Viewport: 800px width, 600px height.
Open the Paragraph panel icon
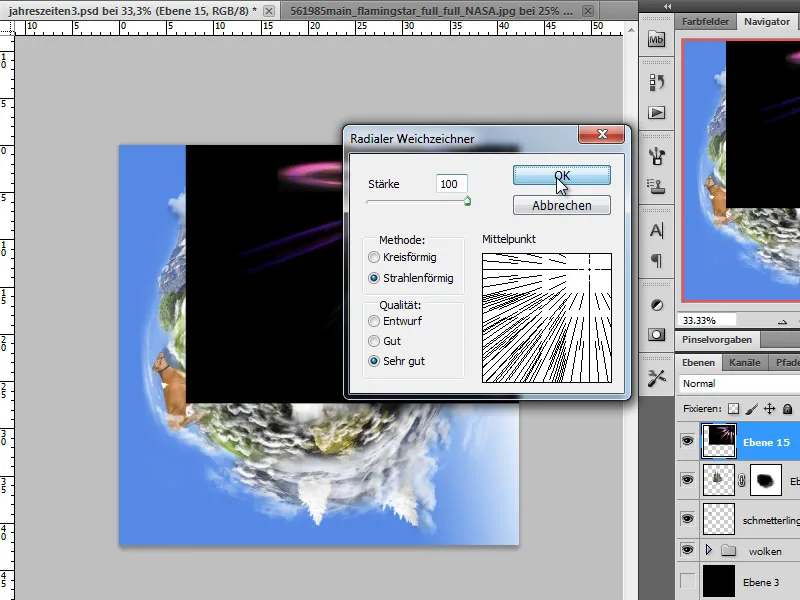point(656,261)
